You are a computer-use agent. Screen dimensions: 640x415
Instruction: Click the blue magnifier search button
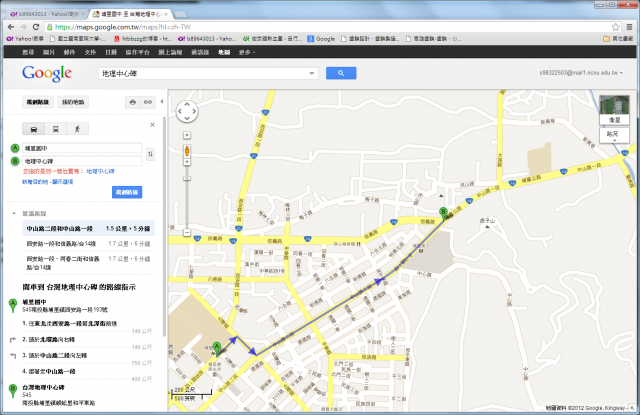point(341,73)
